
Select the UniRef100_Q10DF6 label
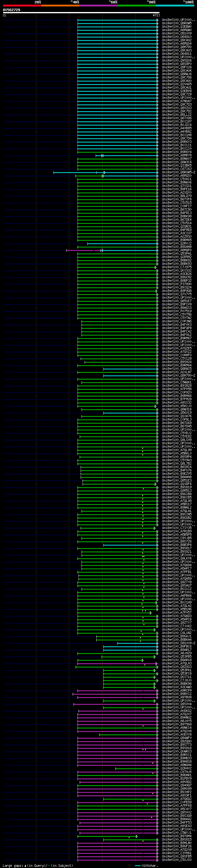point(176,484)
